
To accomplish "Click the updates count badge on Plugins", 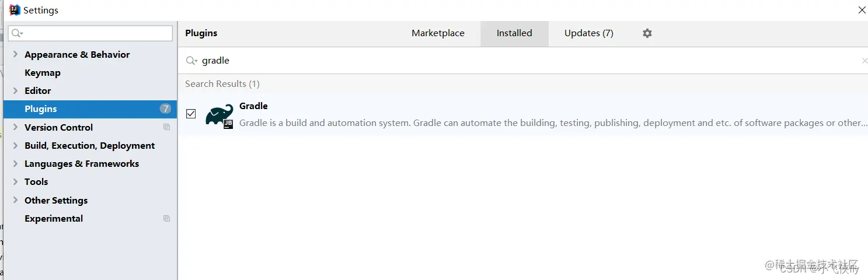I will [166, 109].
